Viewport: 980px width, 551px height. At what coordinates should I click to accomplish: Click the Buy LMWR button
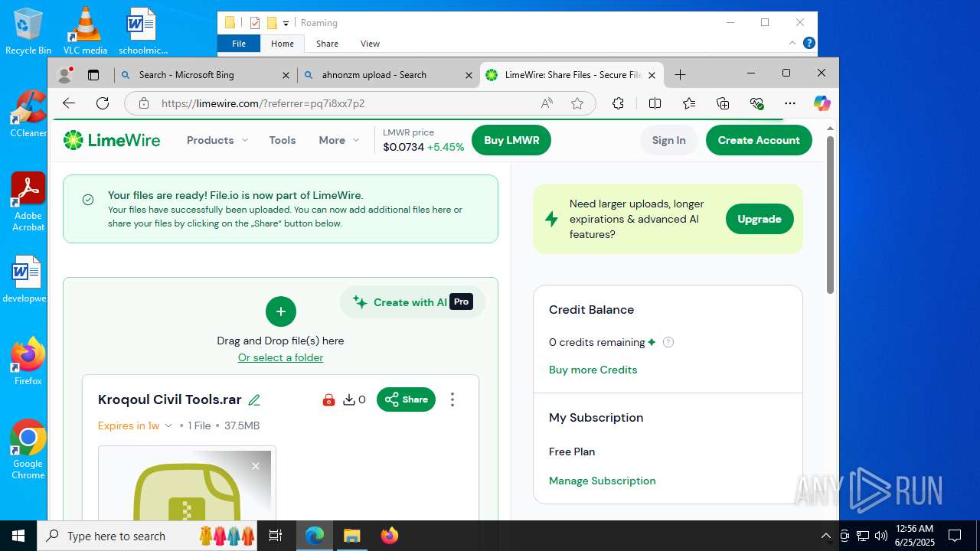[511, 140]
